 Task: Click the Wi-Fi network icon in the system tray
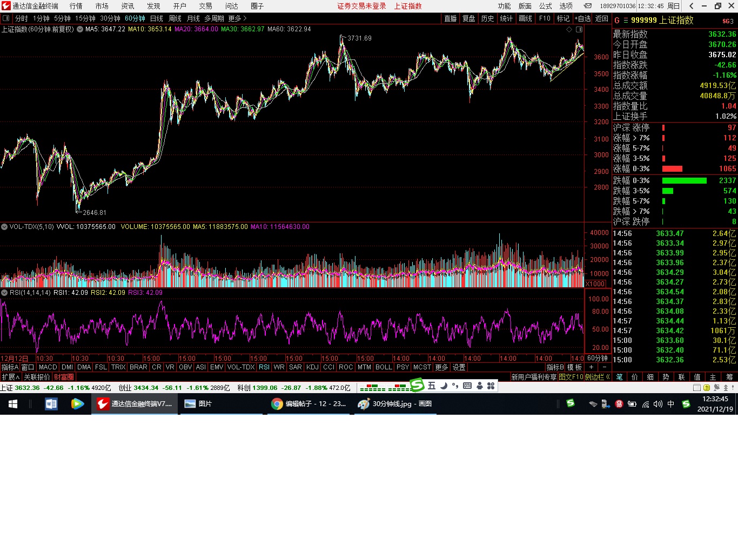pyautogui.click(x=645, y=403)
